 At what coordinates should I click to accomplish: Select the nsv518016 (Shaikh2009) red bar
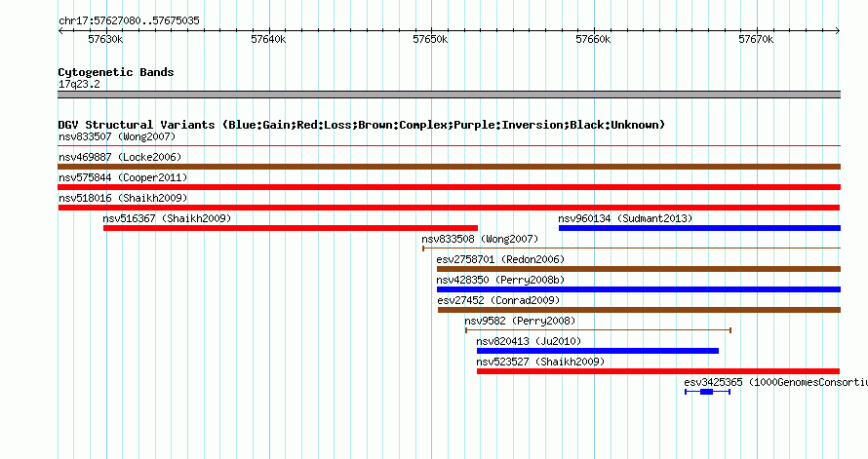[x=449, y=208]
